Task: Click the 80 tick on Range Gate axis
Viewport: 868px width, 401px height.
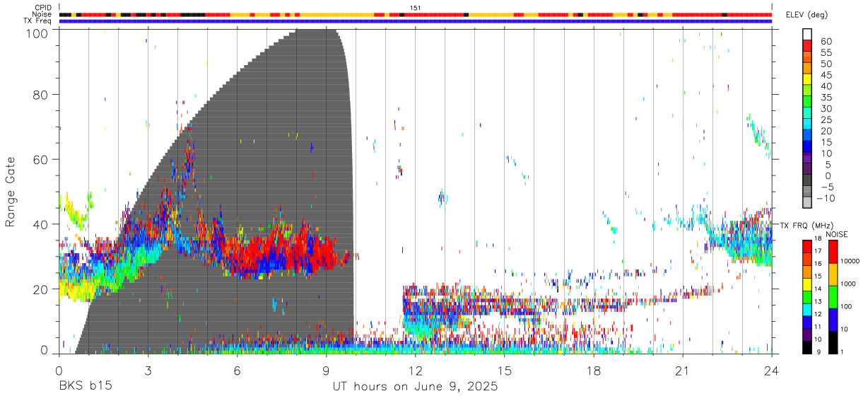Action: click(40, 94)
